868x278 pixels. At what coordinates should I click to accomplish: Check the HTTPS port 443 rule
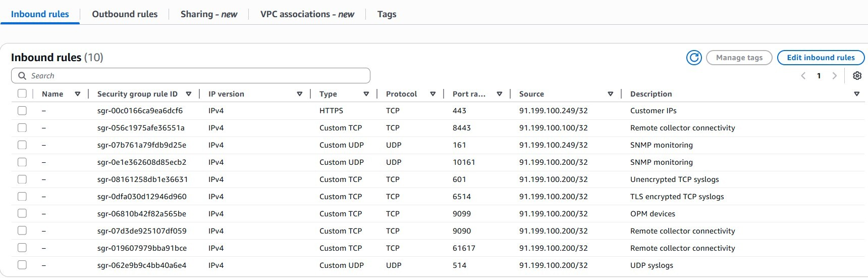click(22, 111)
